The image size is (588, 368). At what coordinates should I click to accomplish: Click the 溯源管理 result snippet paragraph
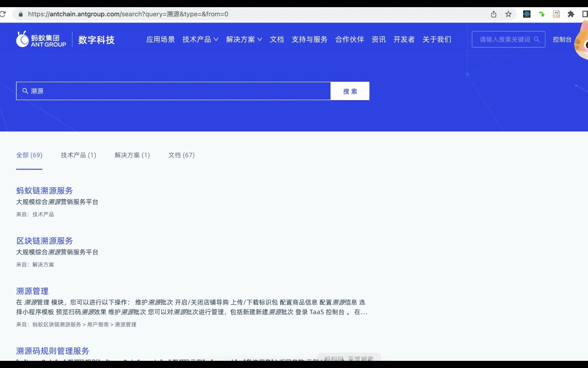click(x=192, y=307)
